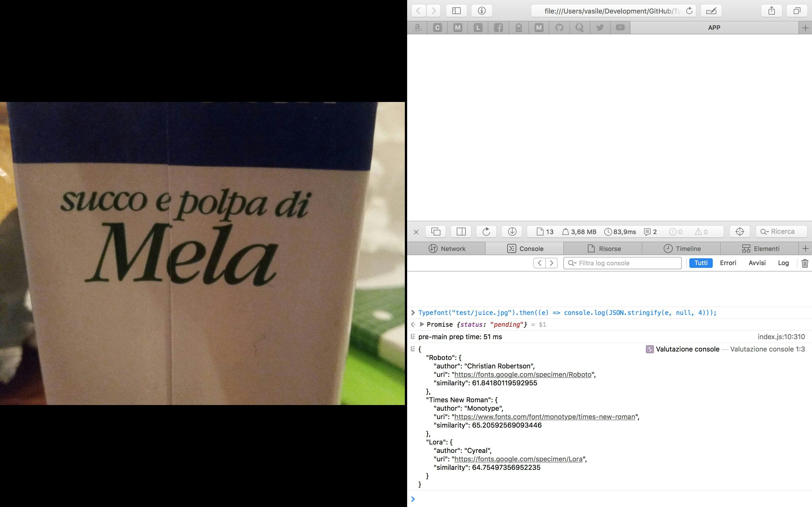Filter console by Avvisi
This screenshot has width=812, height=507.
coord(757,263)
